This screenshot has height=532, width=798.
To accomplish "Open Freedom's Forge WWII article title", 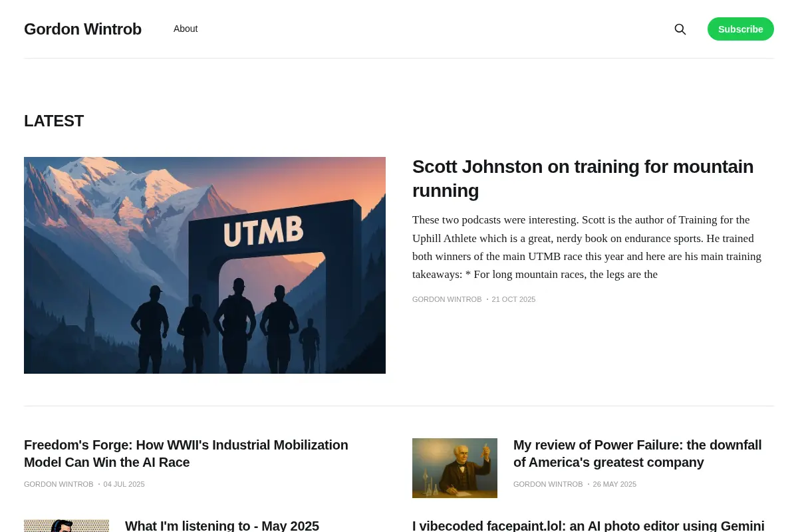I will point(186,454).
